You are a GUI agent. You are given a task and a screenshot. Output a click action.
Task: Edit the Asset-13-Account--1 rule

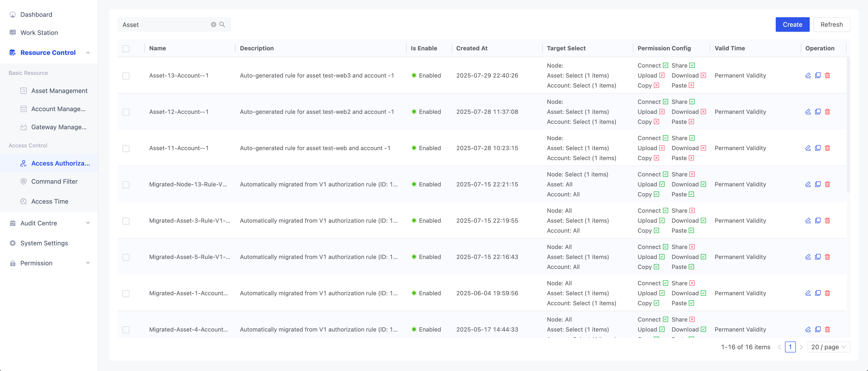(x=808, y=76)
